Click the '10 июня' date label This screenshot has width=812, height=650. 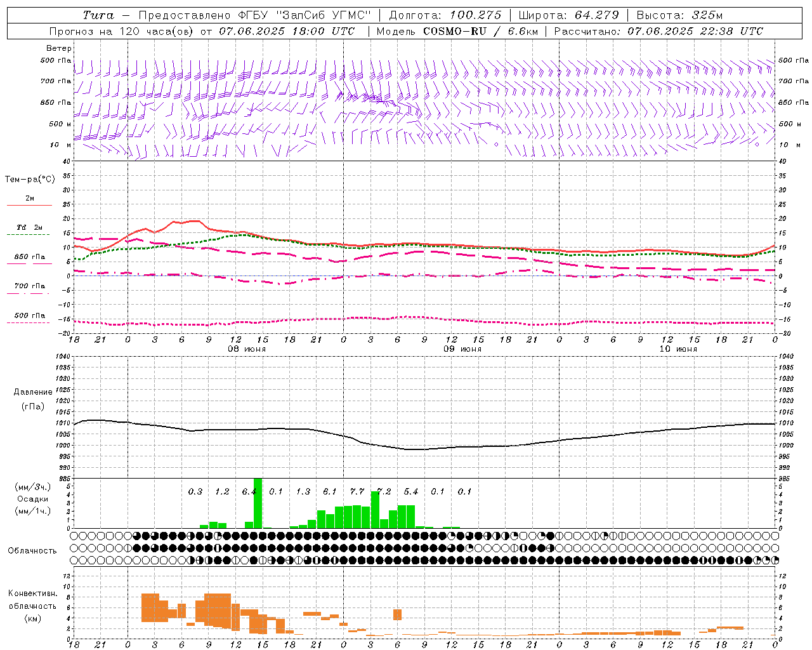[x=678, y=349]
